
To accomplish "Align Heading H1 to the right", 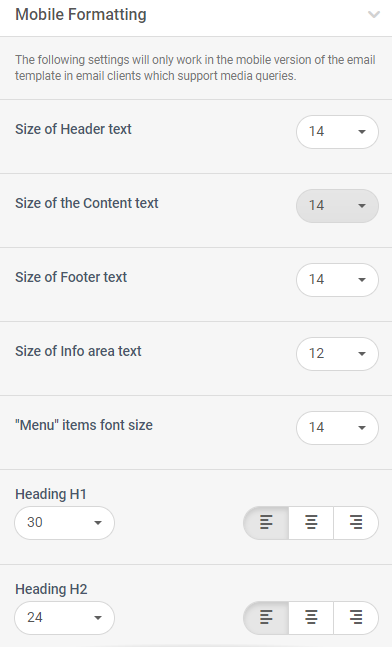I will [356, 523].
